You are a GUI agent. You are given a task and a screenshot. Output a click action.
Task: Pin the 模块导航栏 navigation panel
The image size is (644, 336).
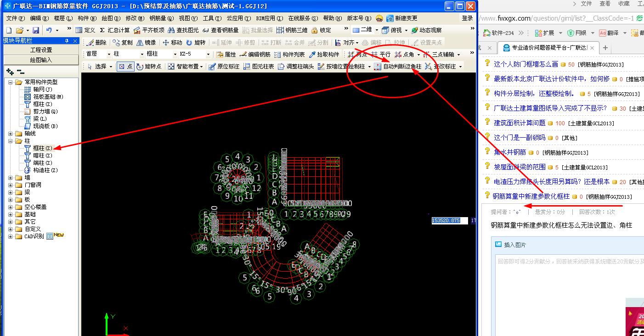click(67, 40)
